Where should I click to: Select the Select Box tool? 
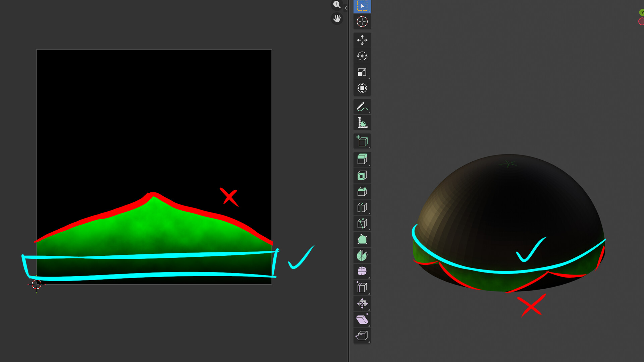(x=362, y=6)
